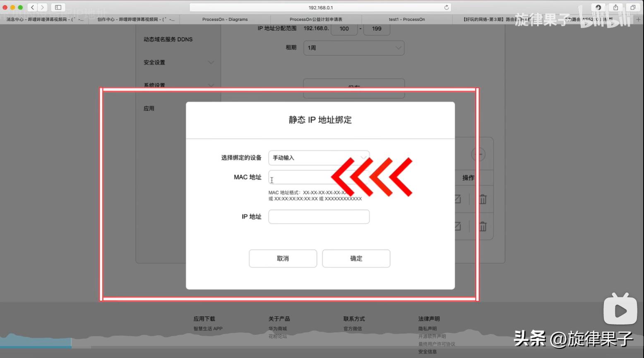Viewport: 644px width, 358px height.
Task: Open the 租期 lease duration dropdown
Action: (x=353, y=48)
